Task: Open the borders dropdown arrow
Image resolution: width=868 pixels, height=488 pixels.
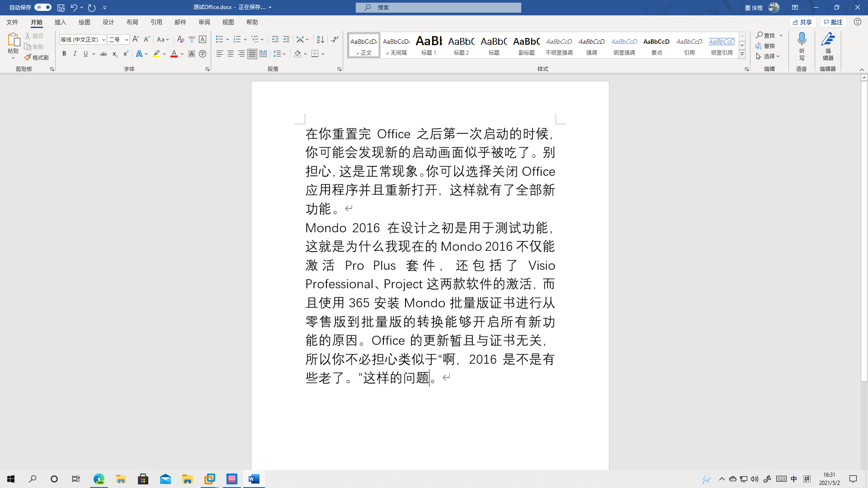Action: 323,54
